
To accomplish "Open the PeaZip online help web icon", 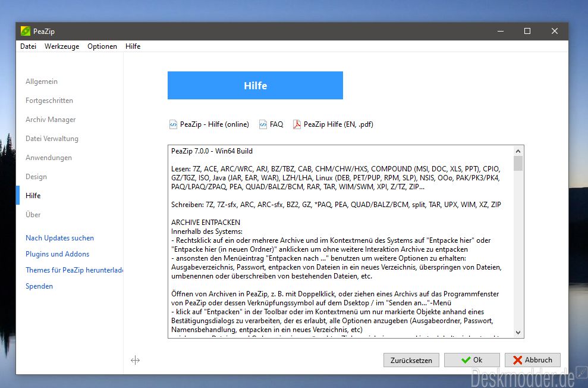I will point(173,124).
